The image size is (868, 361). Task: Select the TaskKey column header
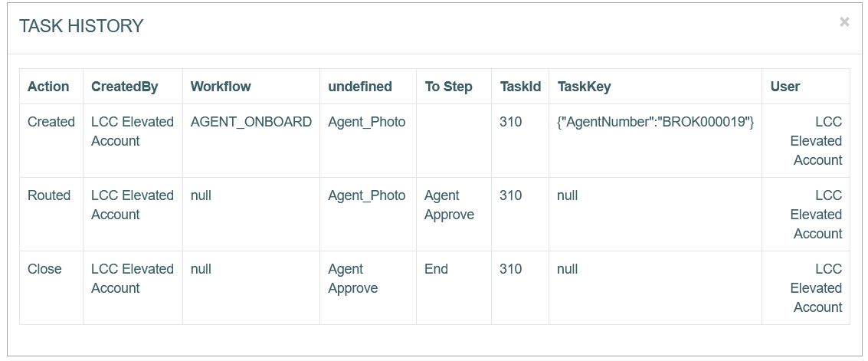click(584, 87)
